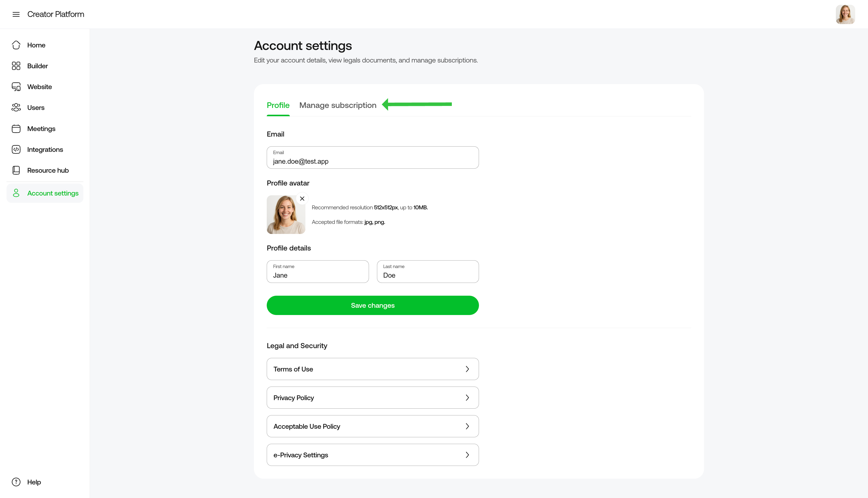
Task: Click the Help question mark icon
Action: 16,482
